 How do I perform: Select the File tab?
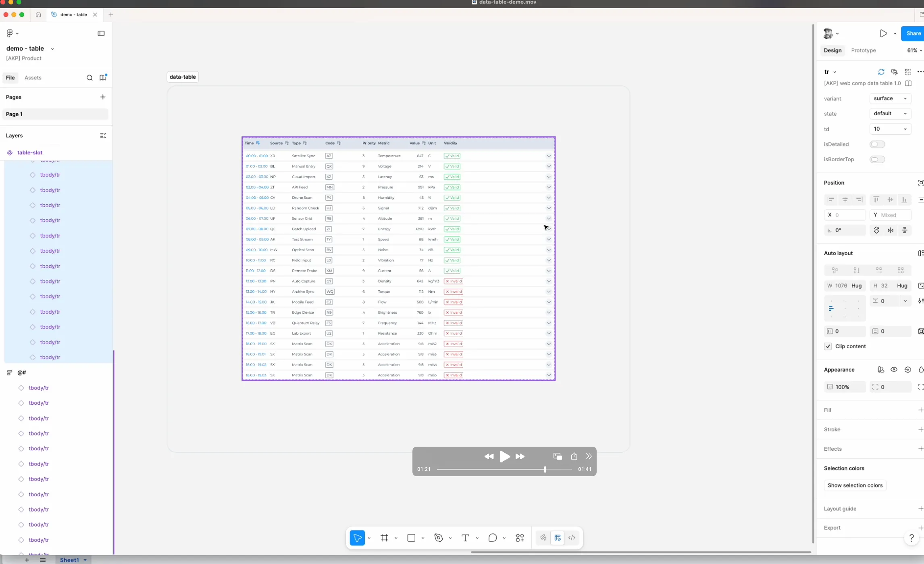10,78
